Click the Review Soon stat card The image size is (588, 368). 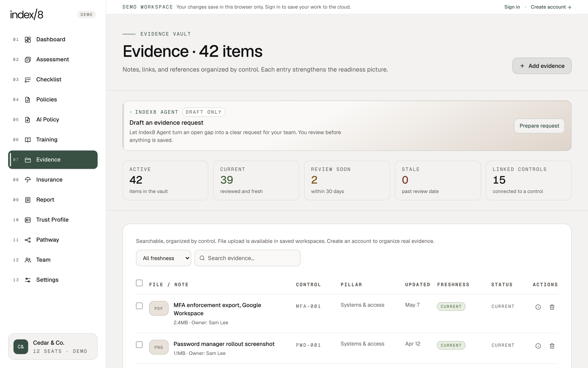pyautogui.click(x=347, y=180)
